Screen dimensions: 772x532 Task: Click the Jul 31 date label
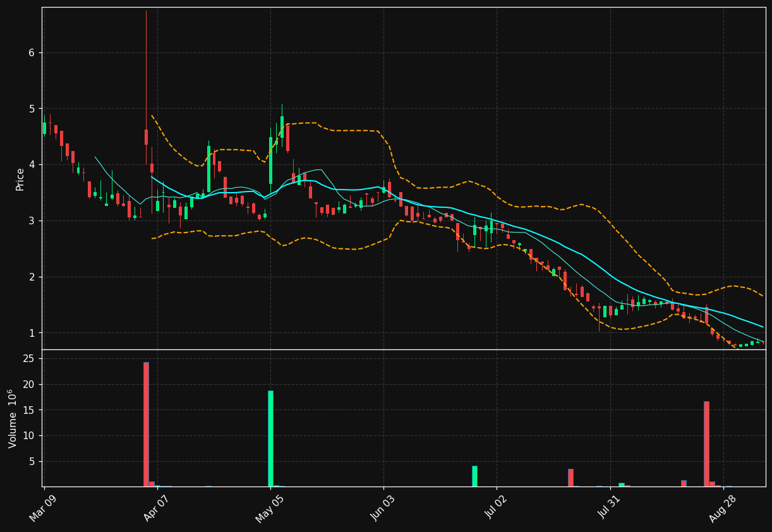(610, 507)
